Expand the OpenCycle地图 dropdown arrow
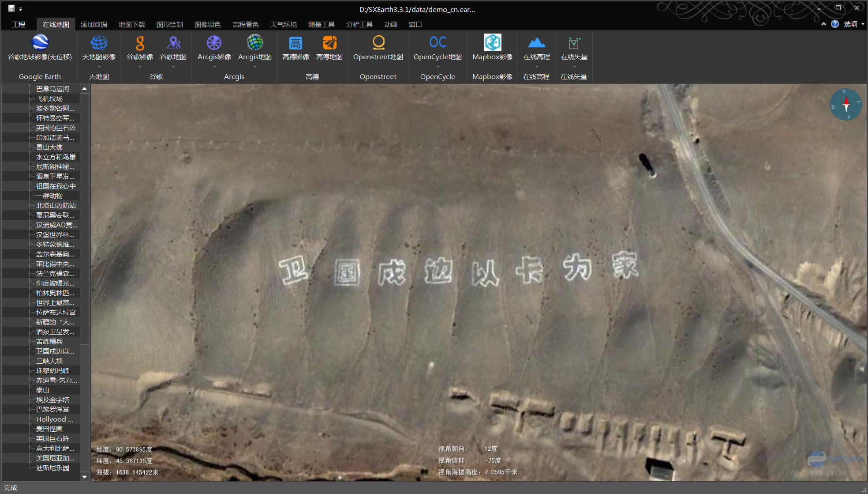The image size is (868, 494). pyautogui.click(x=438, y=67)
